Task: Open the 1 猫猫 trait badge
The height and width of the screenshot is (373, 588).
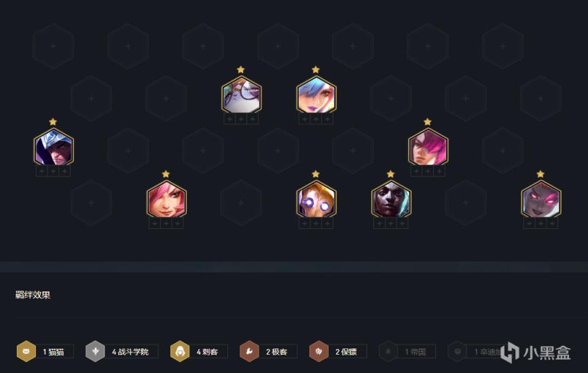Action: click(45, 351)
